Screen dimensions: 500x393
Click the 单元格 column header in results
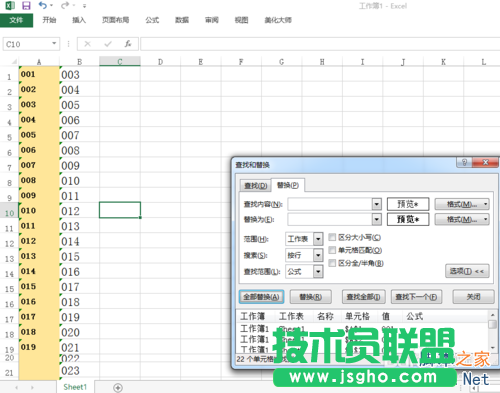click(357, 316)
